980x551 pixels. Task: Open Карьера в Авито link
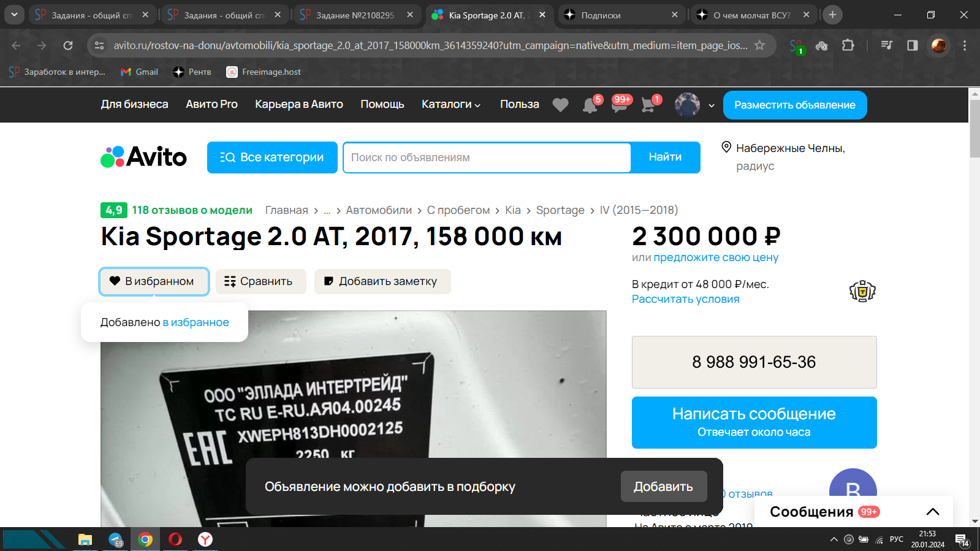(299, 104)
